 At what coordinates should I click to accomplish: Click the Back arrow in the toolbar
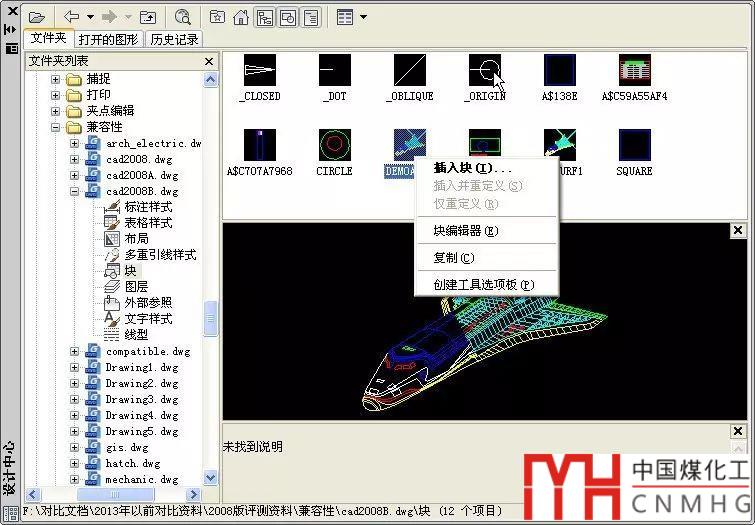coord(71,17)
